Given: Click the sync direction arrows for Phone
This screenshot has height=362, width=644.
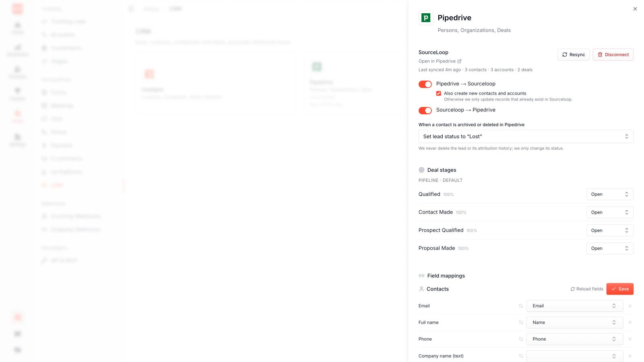Looking at the screenshot, I should click(x=521, y=339).
